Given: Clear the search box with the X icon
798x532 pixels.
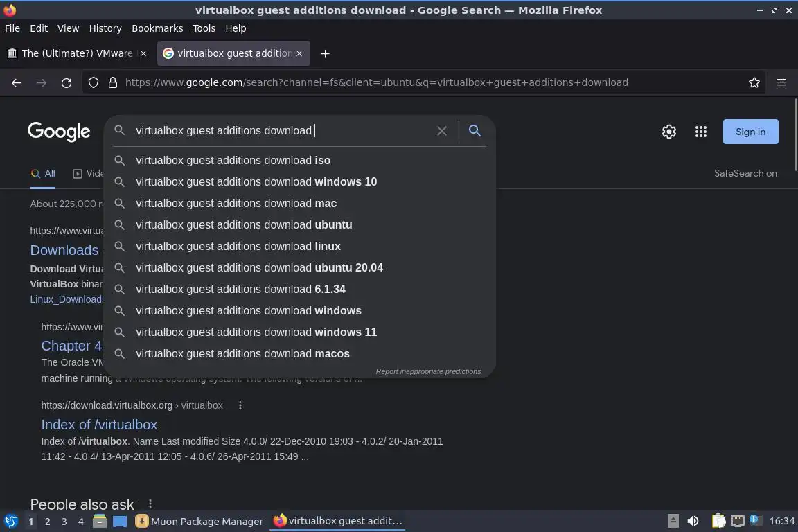Looking at the screenshot, I should [x=442, y=131].
